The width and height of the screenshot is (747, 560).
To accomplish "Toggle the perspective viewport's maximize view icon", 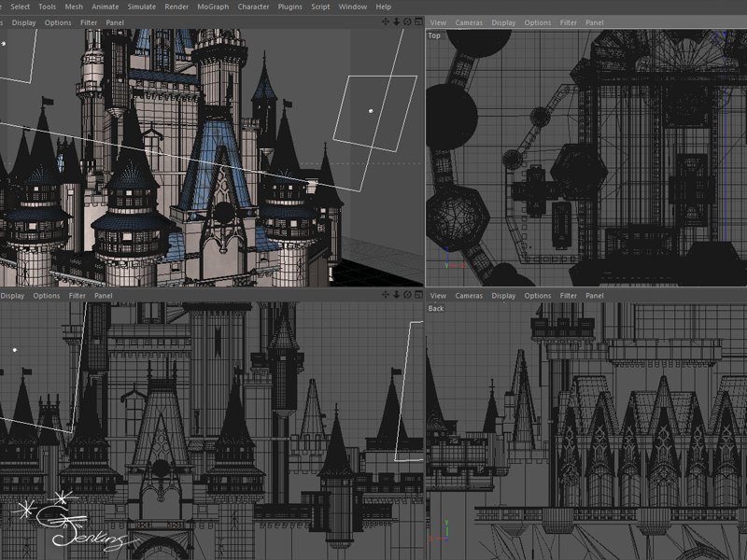I will [418, 21].
